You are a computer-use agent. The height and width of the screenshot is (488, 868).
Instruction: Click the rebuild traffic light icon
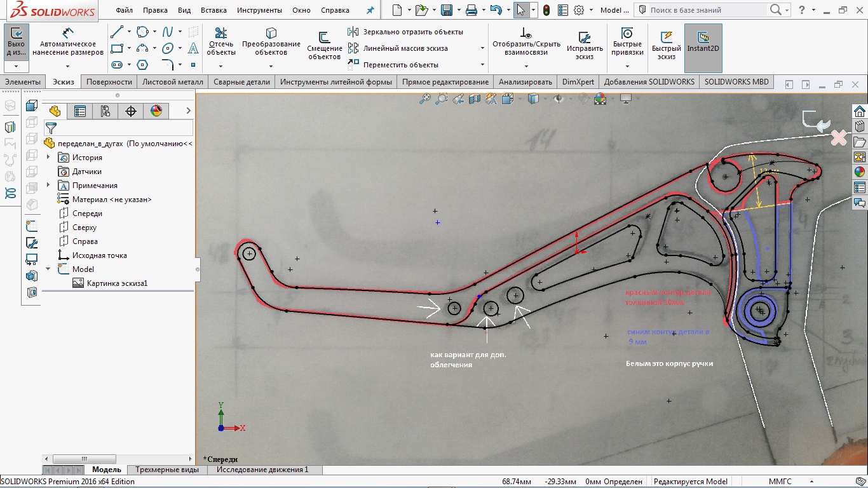546,10
